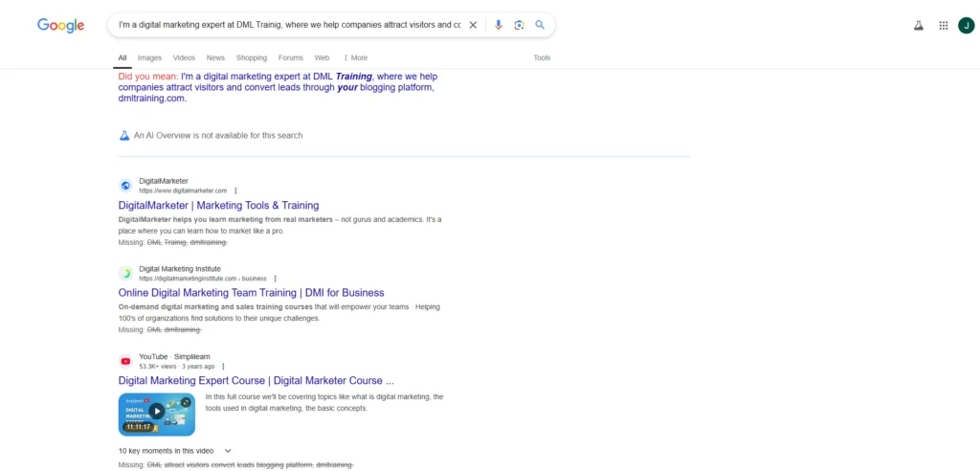
Task: Open Search Labs flask icon
Action: [x=918, y=26]
